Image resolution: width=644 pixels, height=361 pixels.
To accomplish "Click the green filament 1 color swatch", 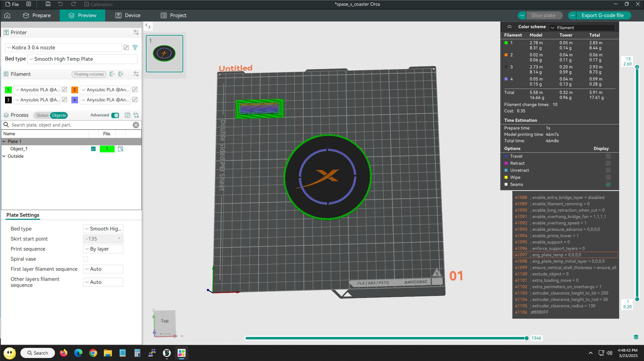I will 8,90.
